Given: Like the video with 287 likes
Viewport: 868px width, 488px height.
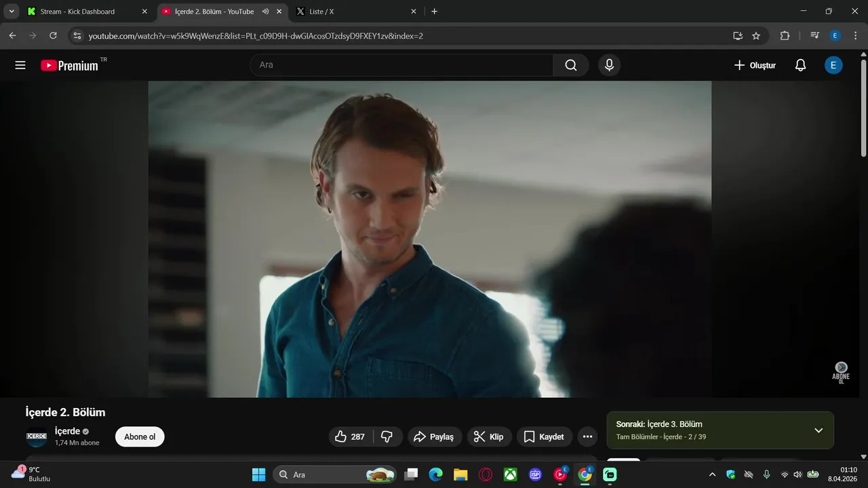Looking at the screenshot, I should [x=351, y=436].
